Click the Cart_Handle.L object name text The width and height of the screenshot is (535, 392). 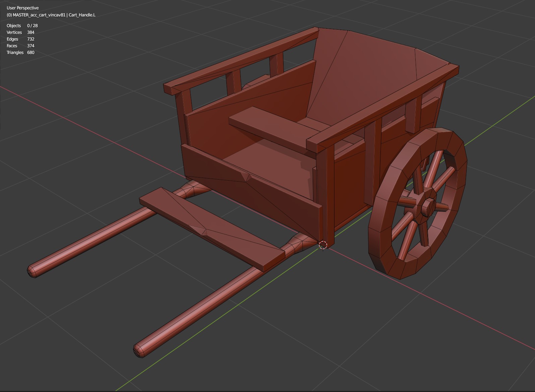[x=82, y=15]
